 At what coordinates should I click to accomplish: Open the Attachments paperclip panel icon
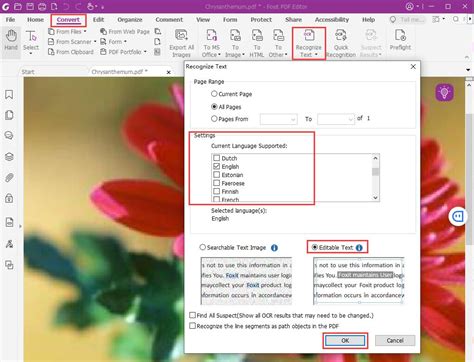click(x=9, y=178)
